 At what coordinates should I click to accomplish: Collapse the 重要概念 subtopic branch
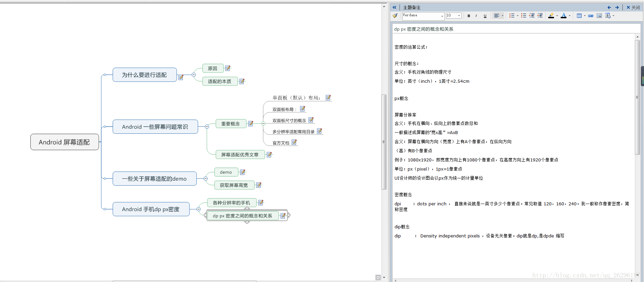[263, 124]
